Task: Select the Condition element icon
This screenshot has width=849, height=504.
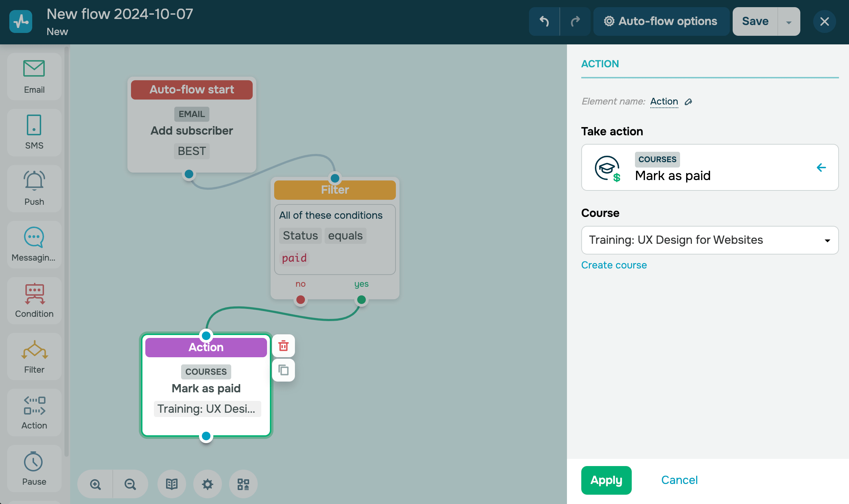Action: [x=34, y=300]
